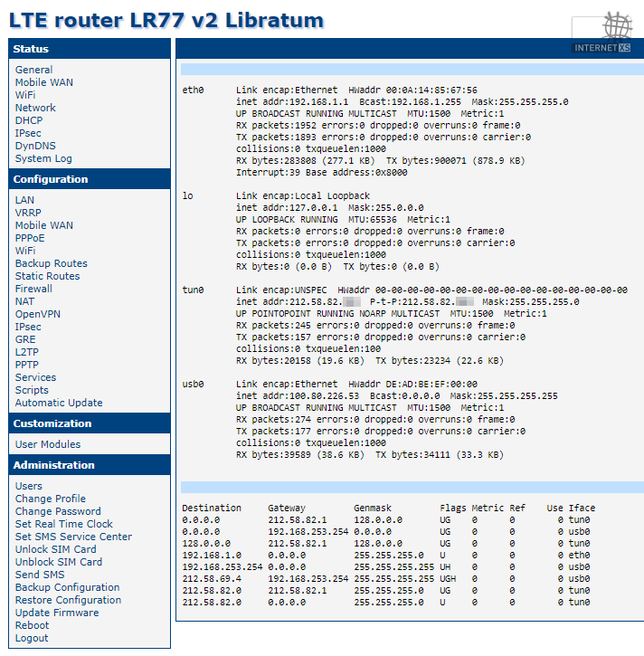
Task: Click the eth0 interface label
Action: point(193,90)
